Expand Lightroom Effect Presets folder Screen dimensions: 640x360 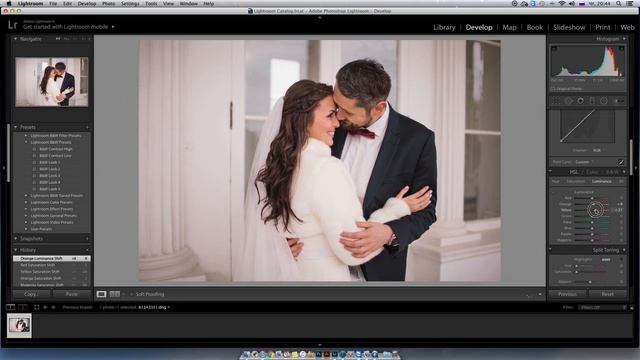tap(26, 209)
